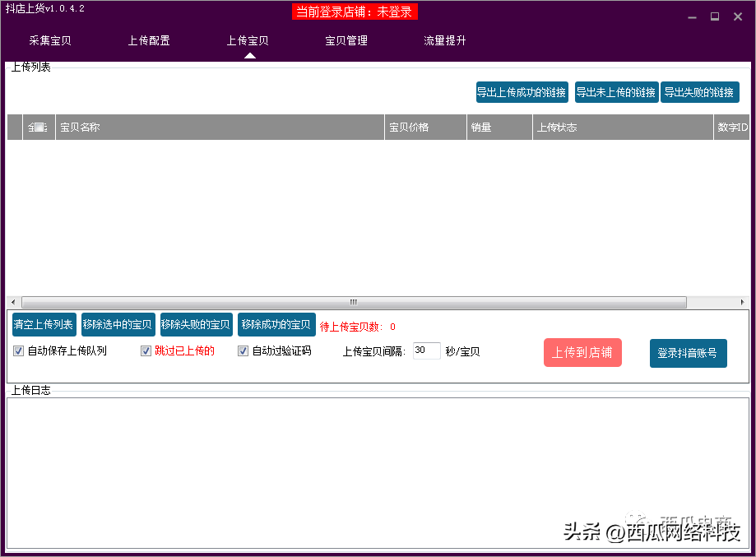Open the 流量提升 tab
This screenshot has width=756, height=557.
point(445,40)
